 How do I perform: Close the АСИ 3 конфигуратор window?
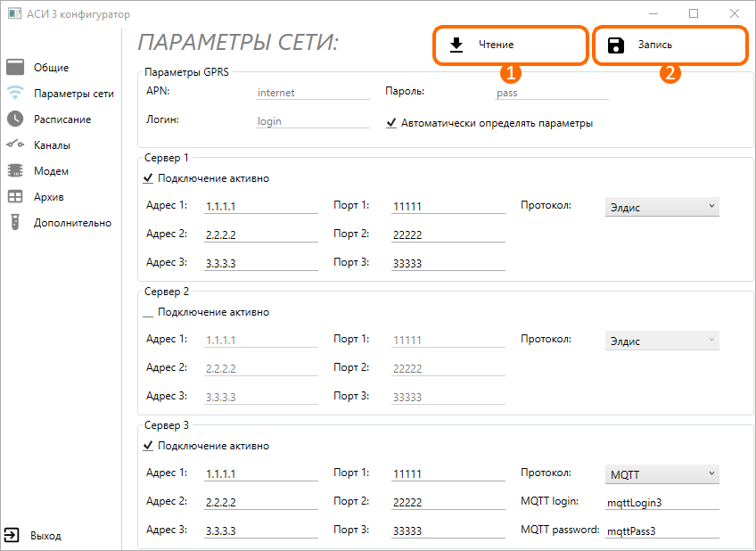735,13
